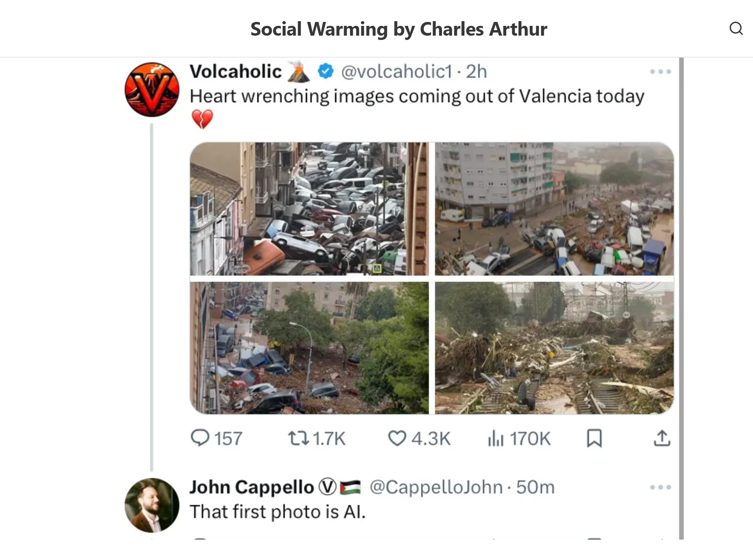Click the share upload icon on tweet
This screenshot has height=560, width=753.
(x=662, y=438)
